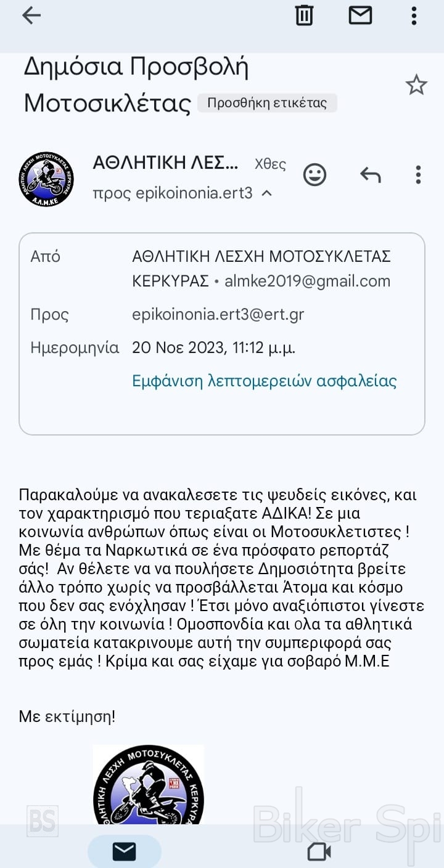Add an emoji reaction to the message
The width and height of the screenshot is (444, 868).
coord(314,175)
